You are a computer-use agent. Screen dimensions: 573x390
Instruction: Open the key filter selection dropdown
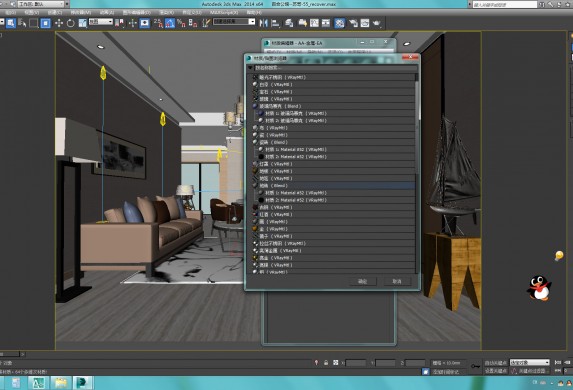[x=530, y=362]
